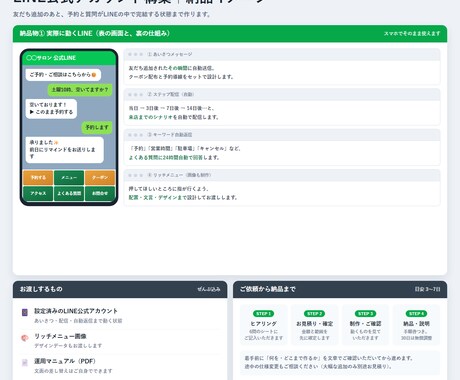The height and width of the screenshot is (380, 460).
Task: Click the 納品物① 実際に動くLINE banner title
Action: tap(95, 33)
